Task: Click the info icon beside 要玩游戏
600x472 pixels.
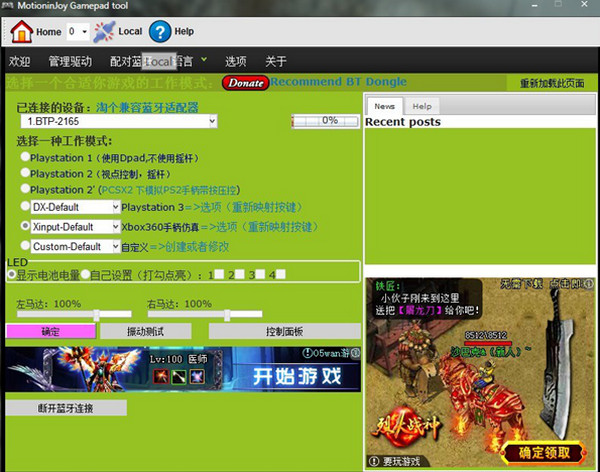Action: click(x=374, y=461)
